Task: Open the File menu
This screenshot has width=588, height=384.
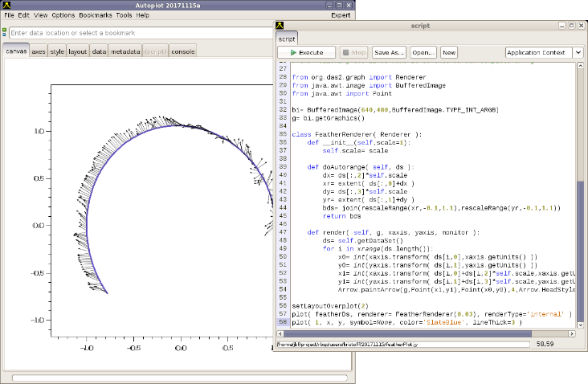Action: (x=9, y=15)
